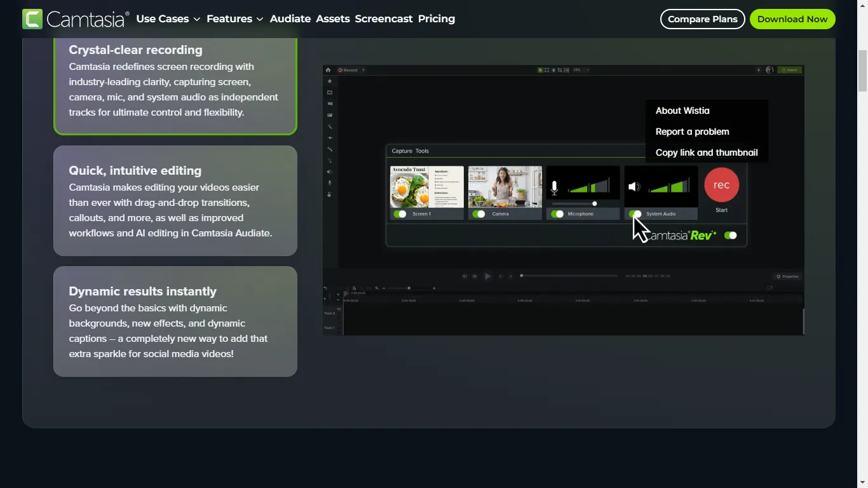Select About Wistia from context menu

(682, 111)
